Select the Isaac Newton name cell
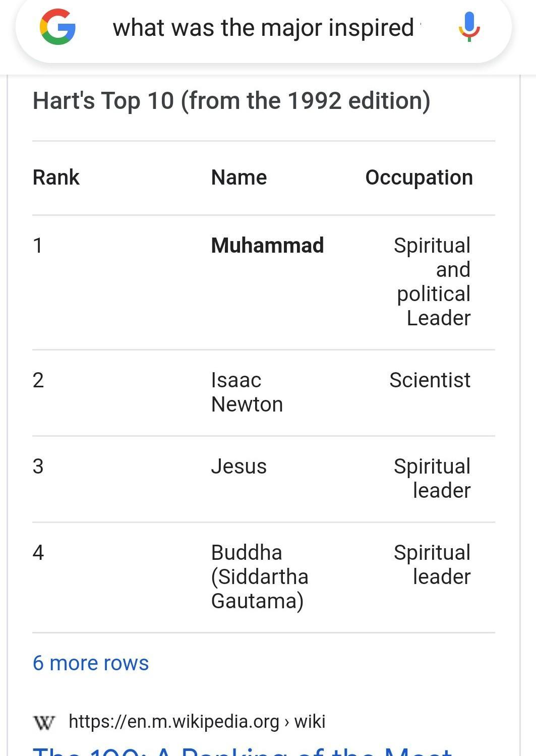Image resolution: width=536 pixels, height=756 pixels. tap(247, 392)
